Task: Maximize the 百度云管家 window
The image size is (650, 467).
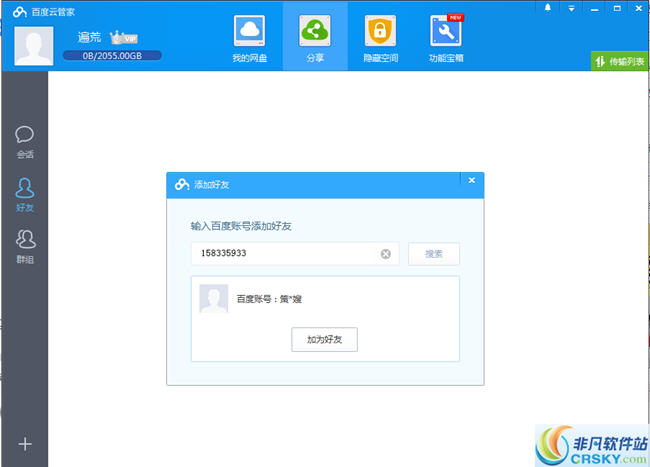Action: (x=617, y=8)
